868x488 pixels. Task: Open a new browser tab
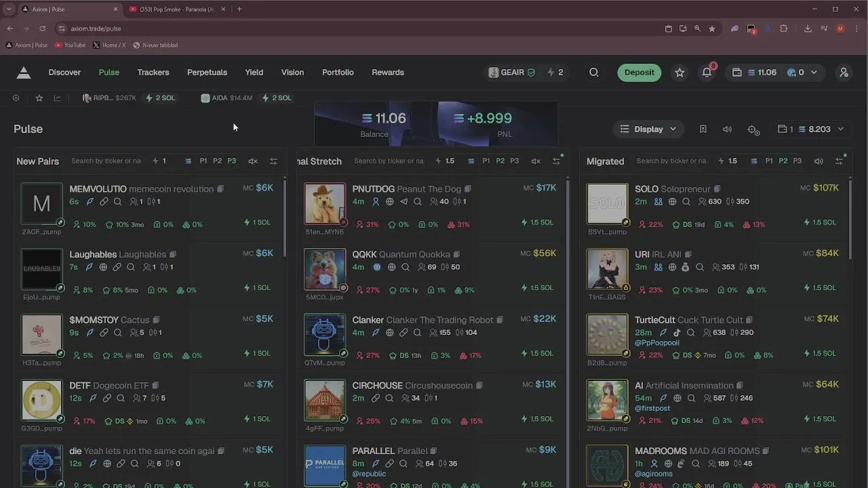pyautogui.click(x=239, y=9)
